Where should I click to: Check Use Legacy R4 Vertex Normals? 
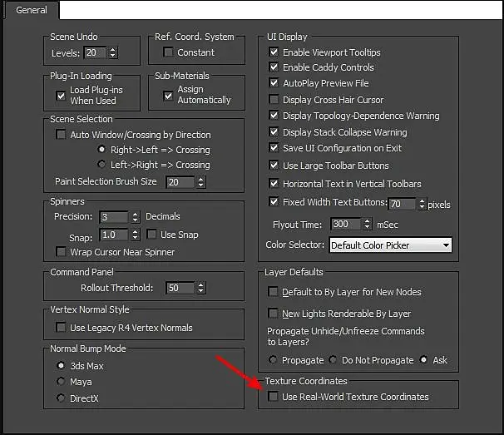pos(61,327)
